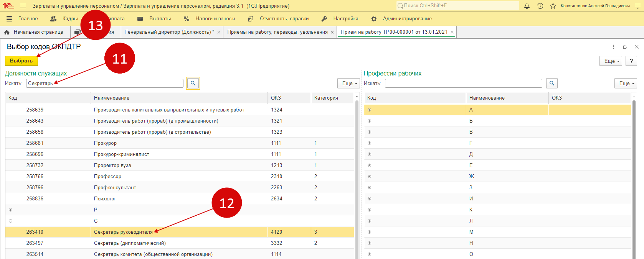This screenshot has width=644, height=259.
Task: Open the form's three-dot options icon
Action: (614, 47)
